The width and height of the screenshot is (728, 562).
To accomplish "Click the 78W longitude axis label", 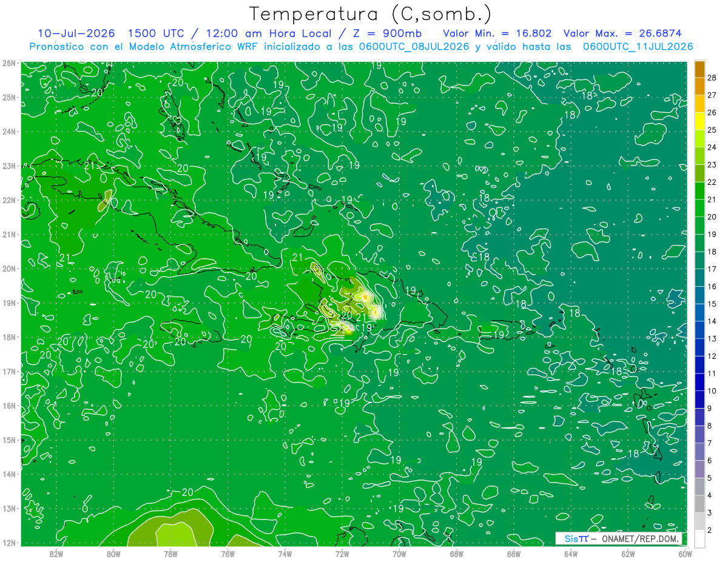I will click(x=170, y=554).
